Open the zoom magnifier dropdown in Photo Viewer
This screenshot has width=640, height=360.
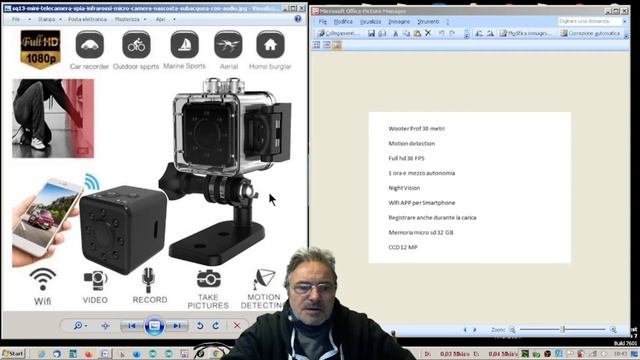click(x=80, y=325)
